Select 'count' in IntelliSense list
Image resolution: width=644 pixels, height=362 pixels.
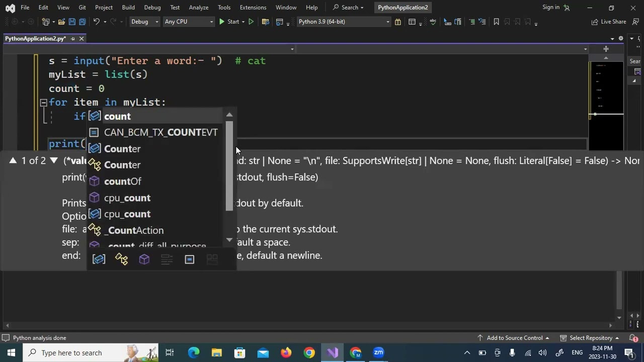155,116
